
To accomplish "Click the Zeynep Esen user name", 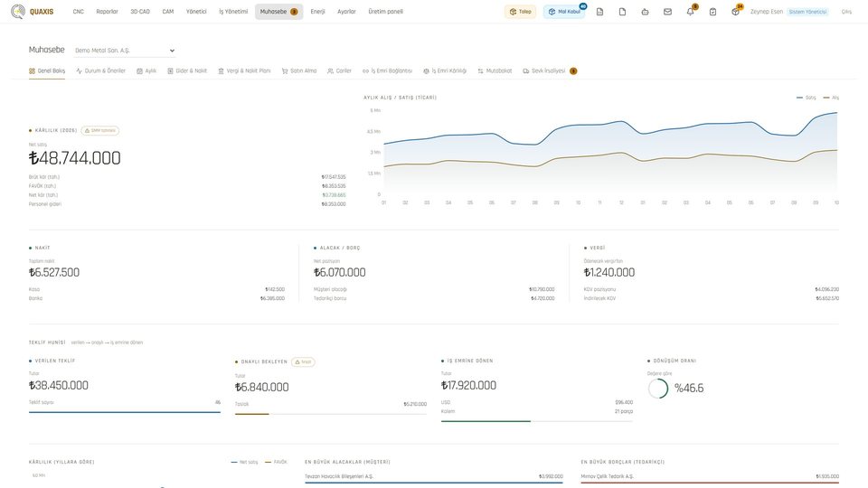I will coord(766,12).
